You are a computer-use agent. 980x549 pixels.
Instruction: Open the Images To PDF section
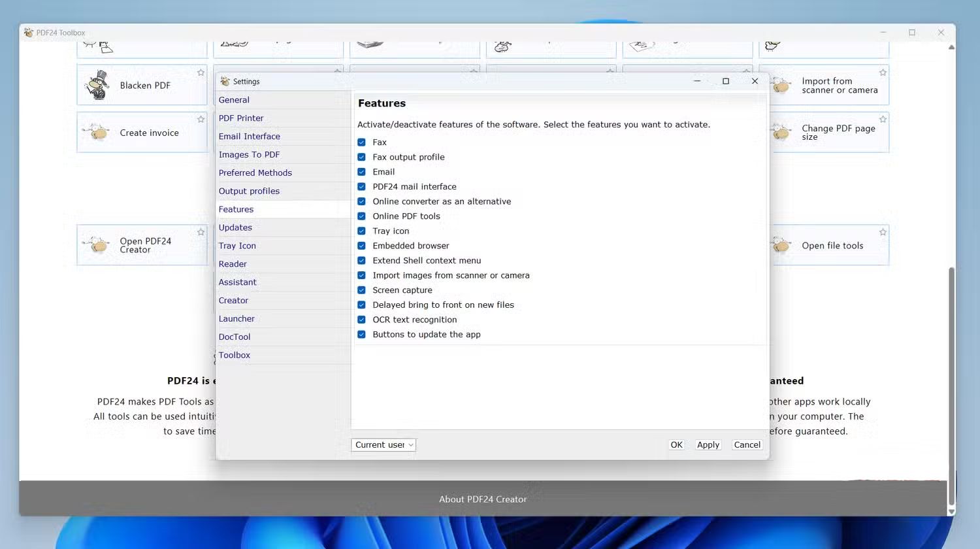283,155
